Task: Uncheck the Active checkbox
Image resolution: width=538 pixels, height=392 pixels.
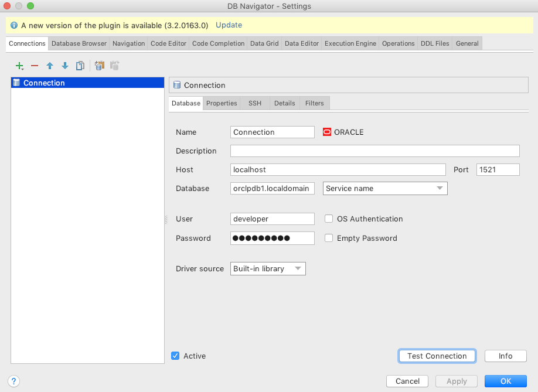Action: tap(175, 356)
